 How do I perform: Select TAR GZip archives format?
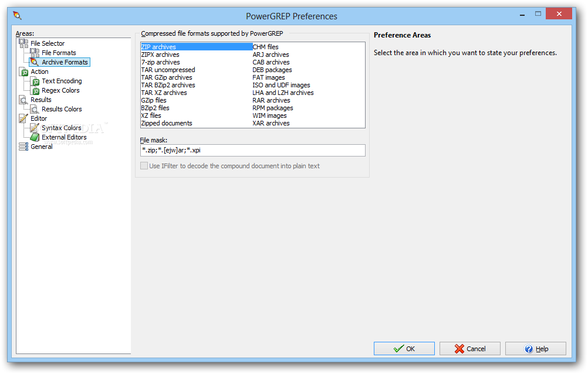click(167, 77)
